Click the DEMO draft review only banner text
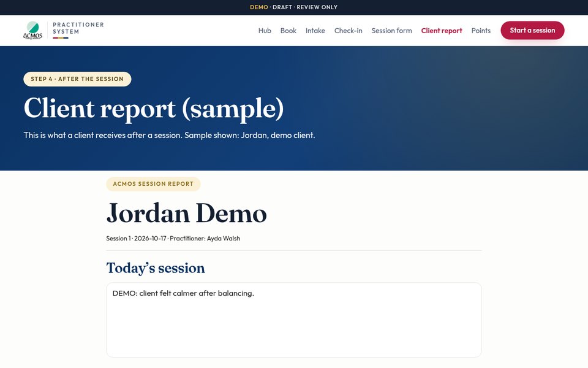588x368 pixels. (x=293, y=7)
